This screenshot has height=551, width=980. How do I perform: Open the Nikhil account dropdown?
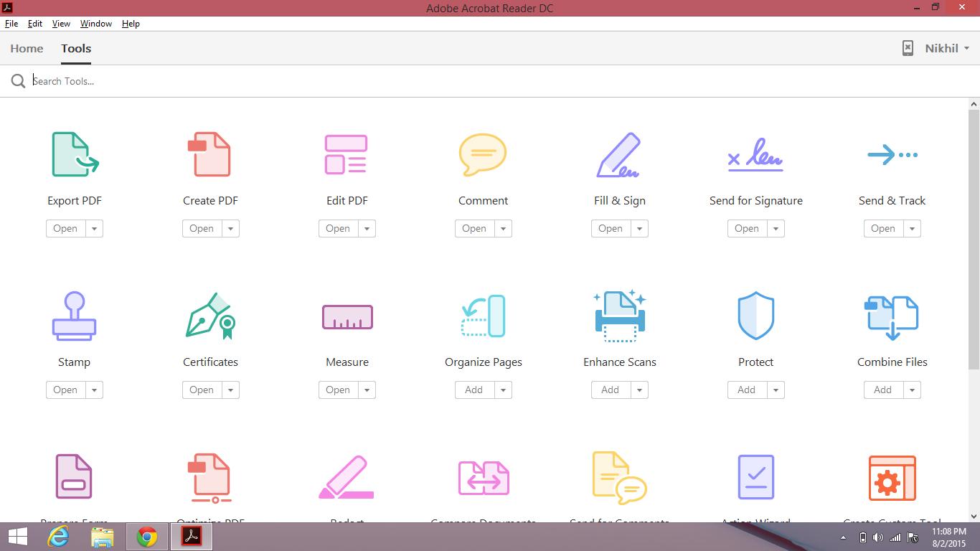[x=946, y=48]
